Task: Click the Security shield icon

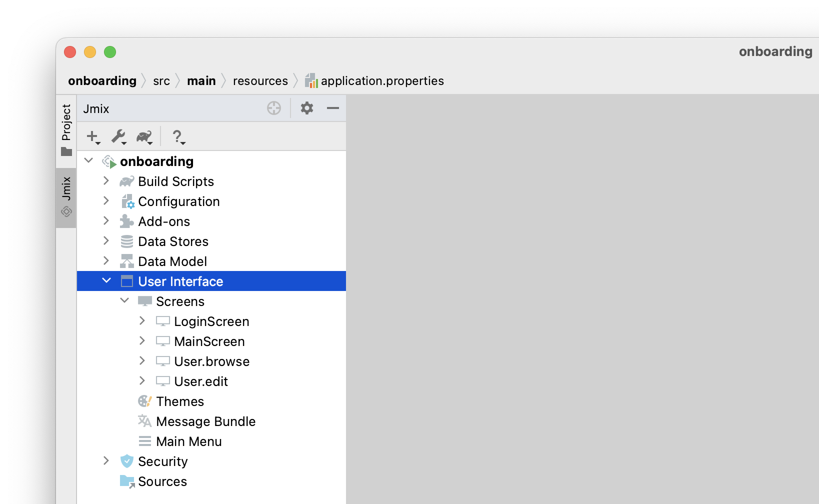Action: click(127, 461)
